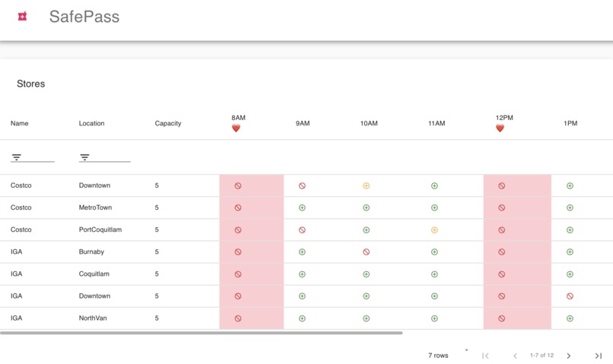Click the heart icon under 12PM
This screenshot has height=364, width=613.
(x=500, y=128)
